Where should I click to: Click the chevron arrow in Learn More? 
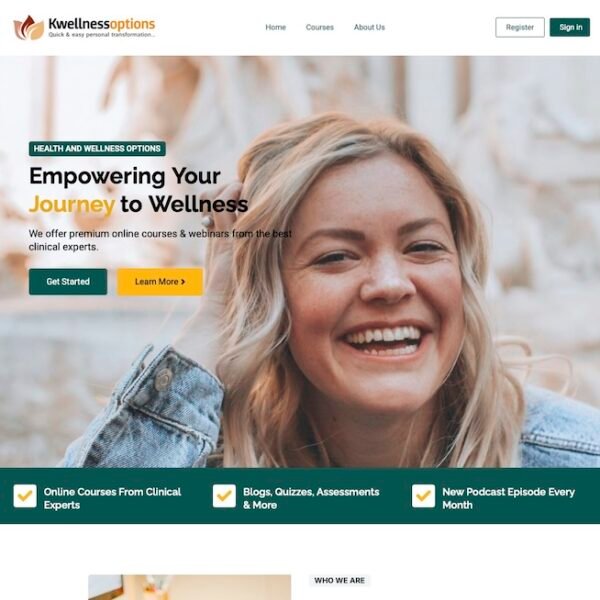pyautogui.click(x=183, y=282)
